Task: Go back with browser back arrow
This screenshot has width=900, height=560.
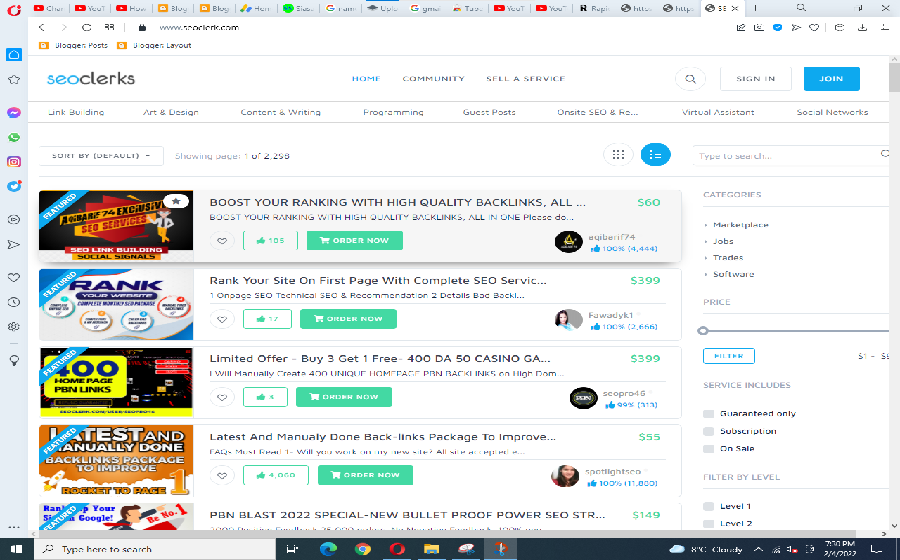Action: pyautogui.click(x=41, y=27)
